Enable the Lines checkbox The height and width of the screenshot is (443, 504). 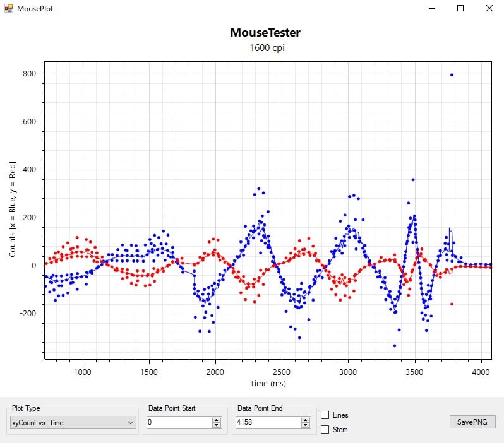pos(325,415)
